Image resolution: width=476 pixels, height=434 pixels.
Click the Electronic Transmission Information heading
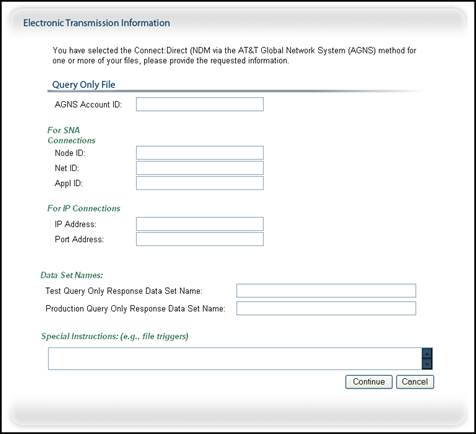click(x=97, y=23)
